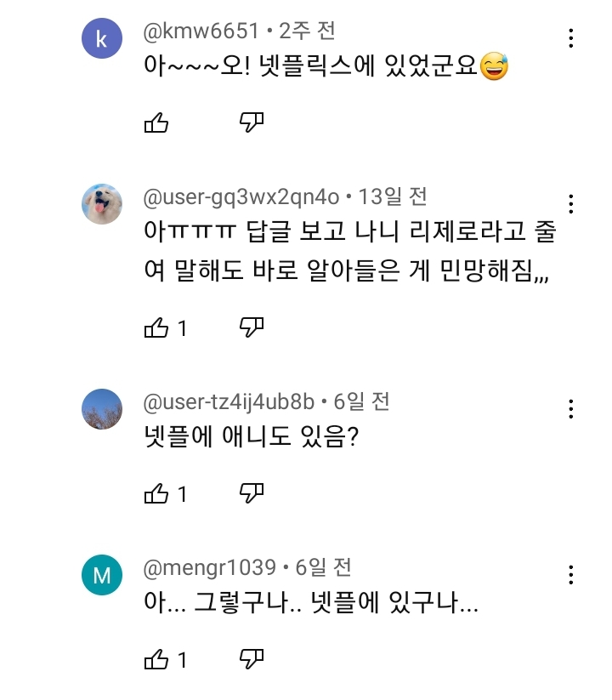The height and width of the screenshot is (700, 612).
Task: Dislike the comment by @kmw6651
Action: point(252,123)
